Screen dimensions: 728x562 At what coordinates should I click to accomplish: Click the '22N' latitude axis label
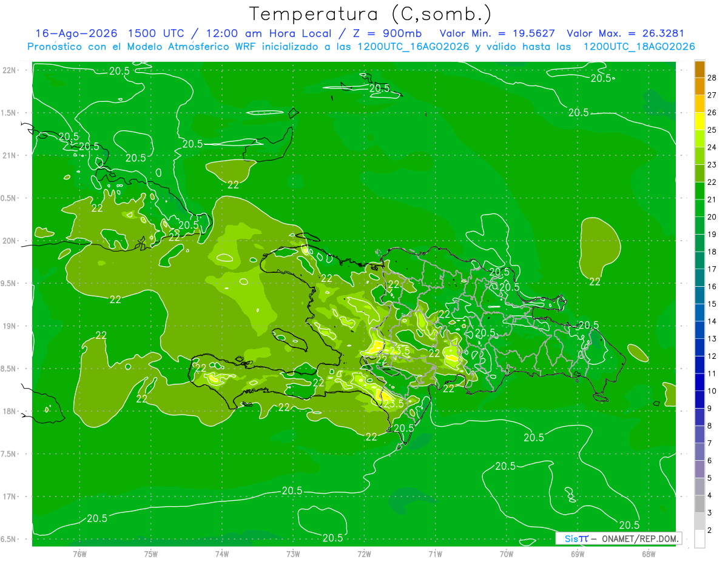pos(9,70)
